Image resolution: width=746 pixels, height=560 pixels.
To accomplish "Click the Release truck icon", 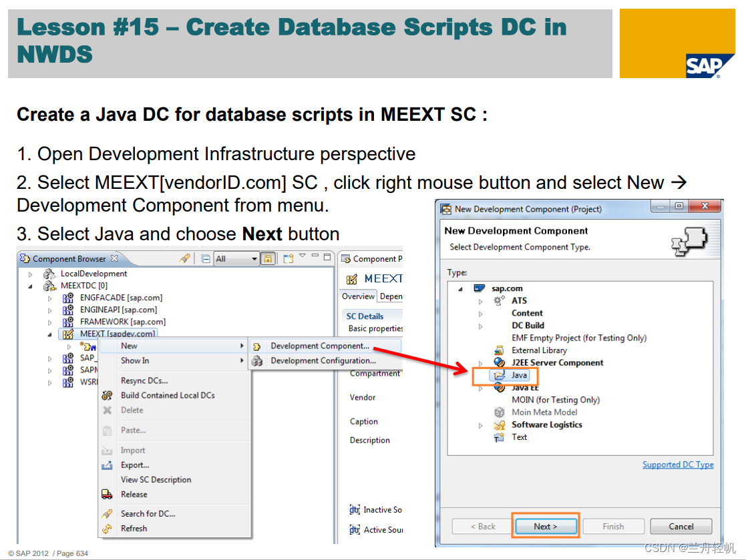I will [x=107, y=495].
